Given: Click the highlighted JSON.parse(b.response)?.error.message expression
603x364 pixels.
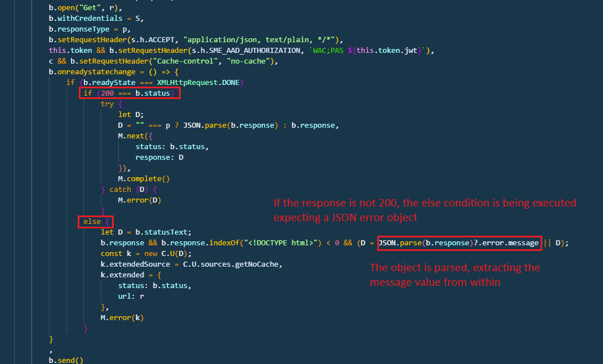Looking at the screenshot, I should (459, 243).
